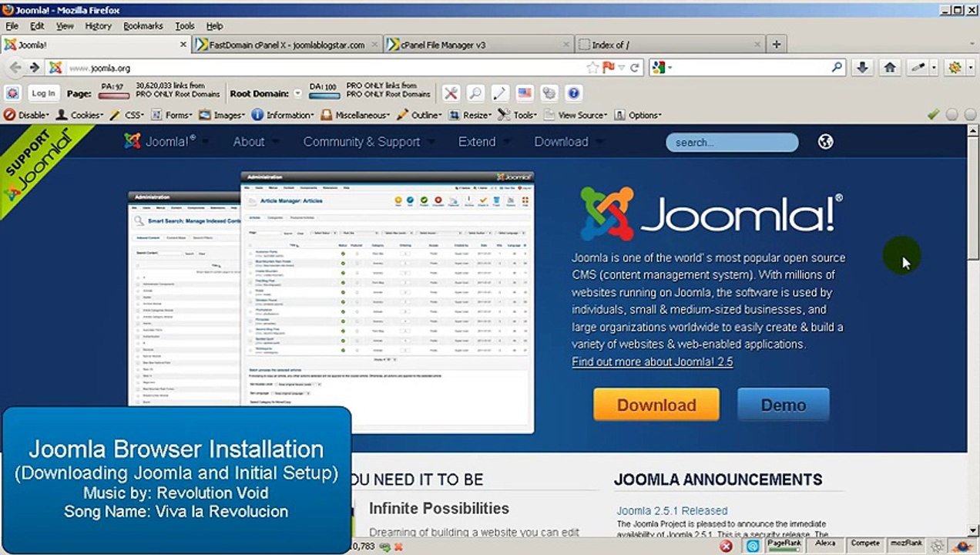Click the PA: 97 authority bar
980x555 pixels.
(113, 96)
